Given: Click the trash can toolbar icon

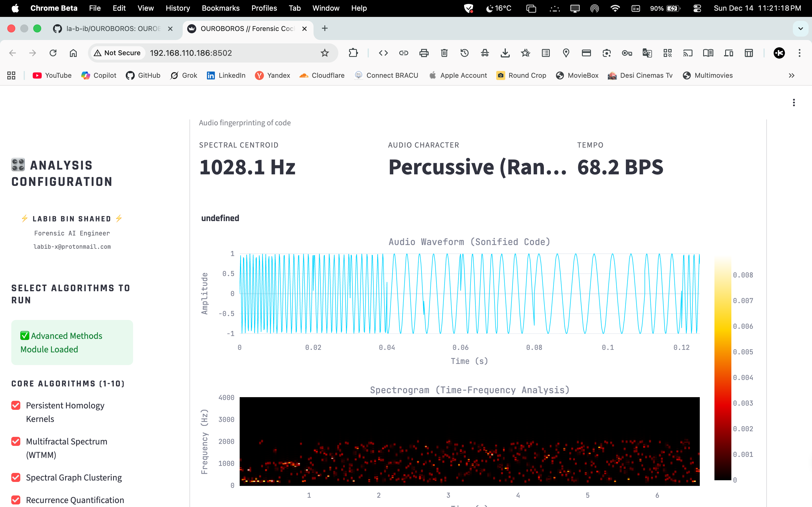Looking at the screenshot, I should coord(444,53).
